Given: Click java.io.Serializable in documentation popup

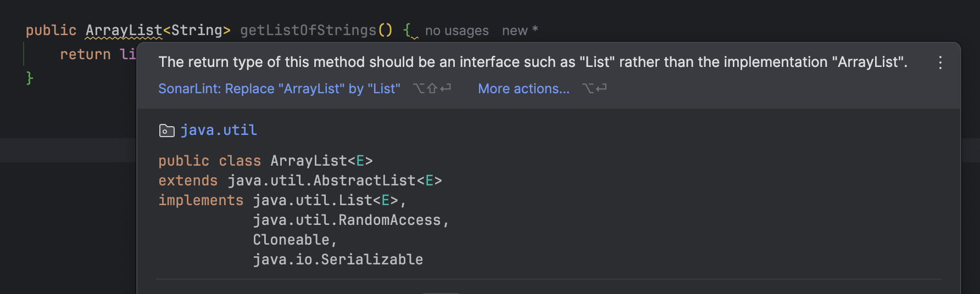Looking at the screenshot, I should (x=338, y=259).
